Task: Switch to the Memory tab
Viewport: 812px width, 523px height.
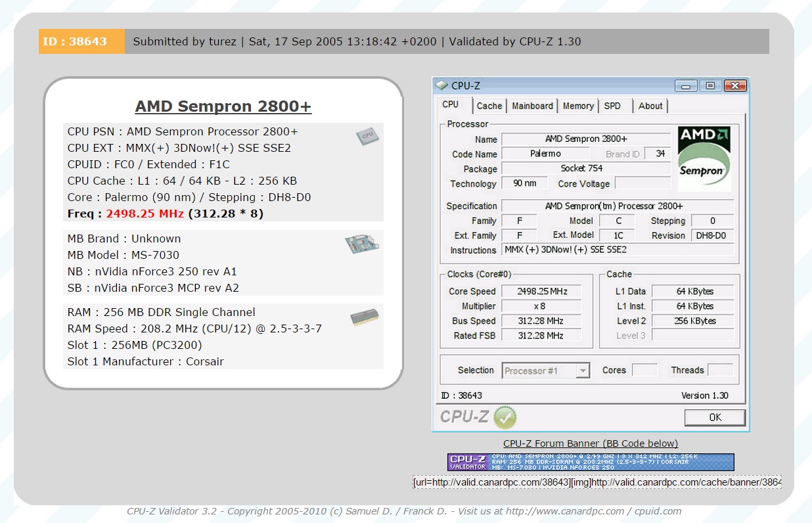Action: (578, 106)
